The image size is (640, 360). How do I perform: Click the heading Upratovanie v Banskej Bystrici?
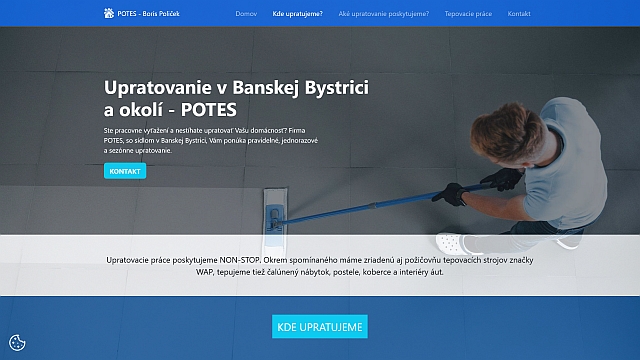[236, 98]
